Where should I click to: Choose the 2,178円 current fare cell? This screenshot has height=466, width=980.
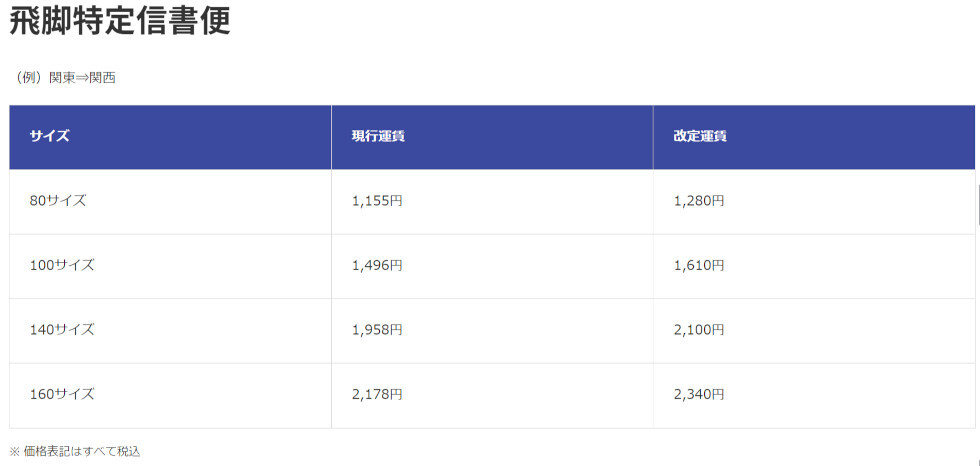click(377, 394)
